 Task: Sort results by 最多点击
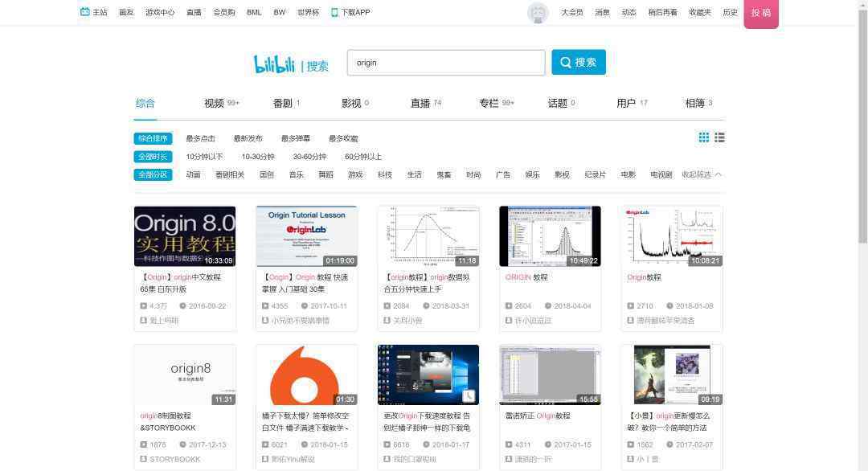point(200,138)
